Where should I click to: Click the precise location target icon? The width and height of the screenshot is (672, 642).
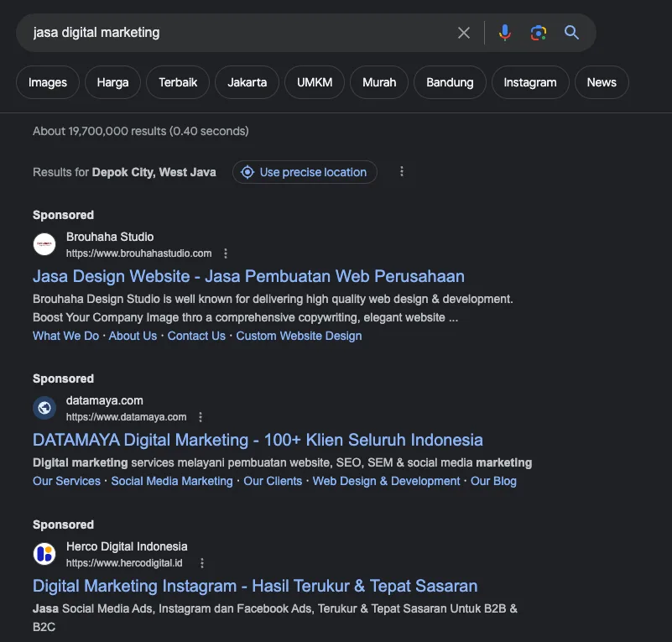pos(247,172)
